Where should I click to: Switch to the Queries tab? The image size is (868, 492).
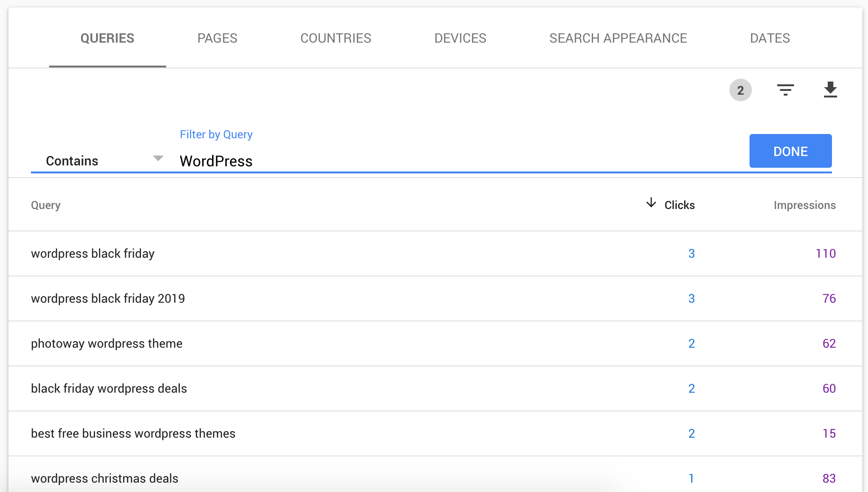click(x=107, y=38)
